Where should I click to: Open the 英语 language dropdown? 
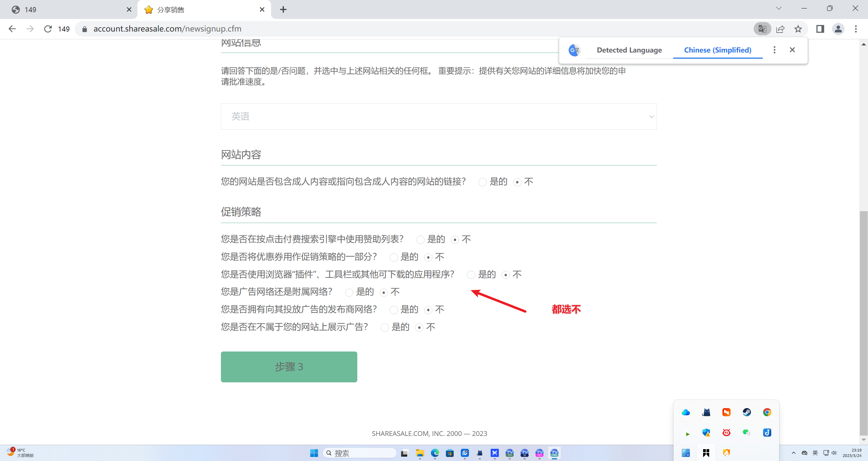click(x=438, y=117)
